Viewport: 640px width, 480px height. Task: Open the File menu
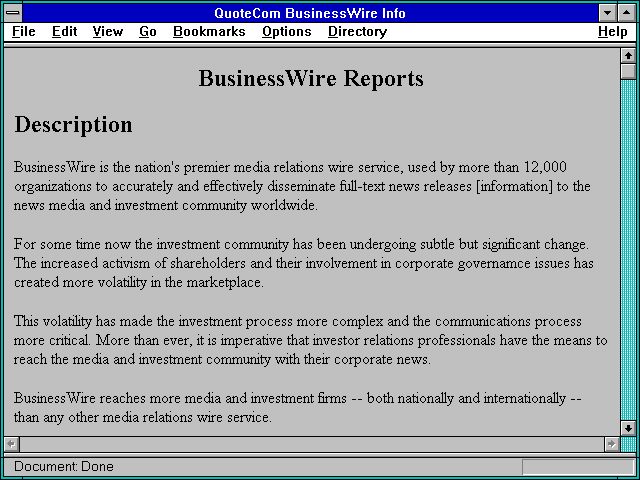24,32
